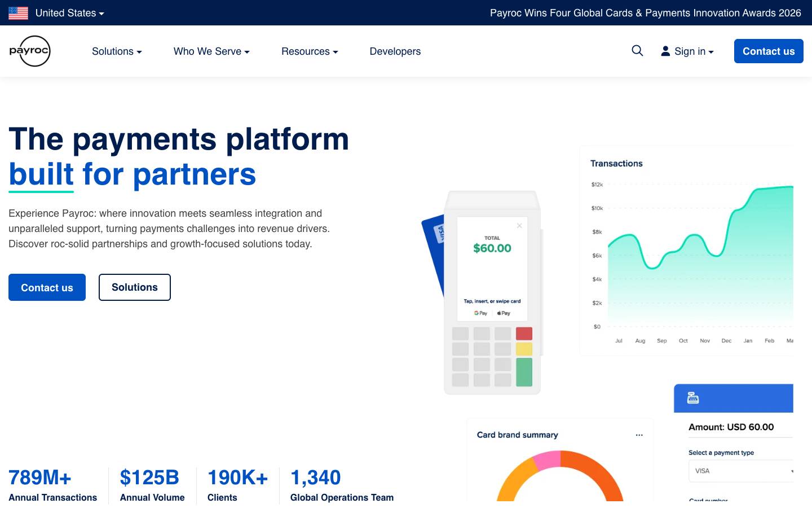Open the search magnifier icon

(x=637, y=51)
